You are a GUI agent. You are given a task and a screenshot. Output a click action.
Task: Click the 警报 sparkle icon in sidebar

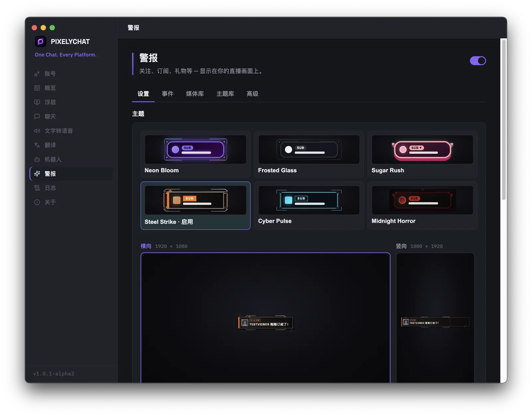tap(37, 174)
